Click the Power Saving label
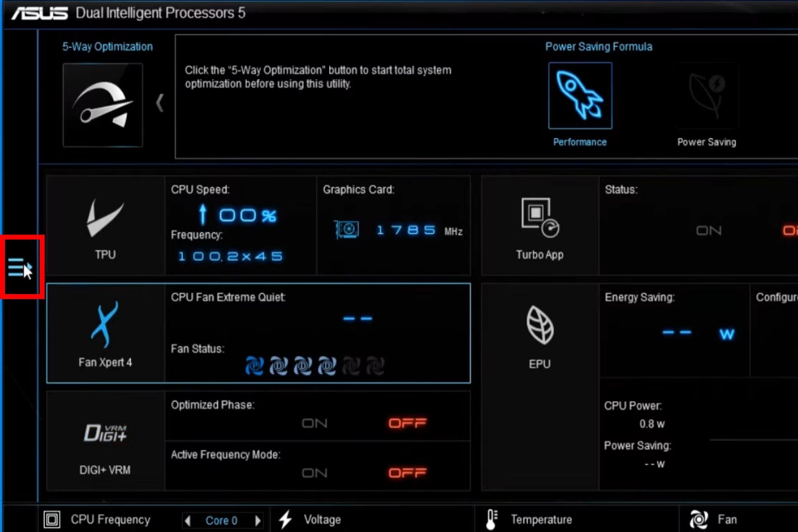This screenshot has width=798, height=532. (707, 142)
